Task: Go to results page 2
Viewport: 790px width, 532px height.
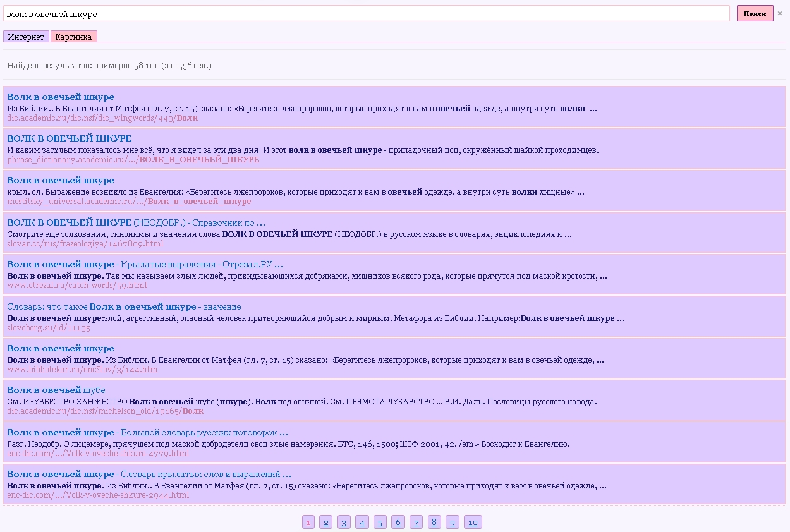Action: click(x=325, y=523)
